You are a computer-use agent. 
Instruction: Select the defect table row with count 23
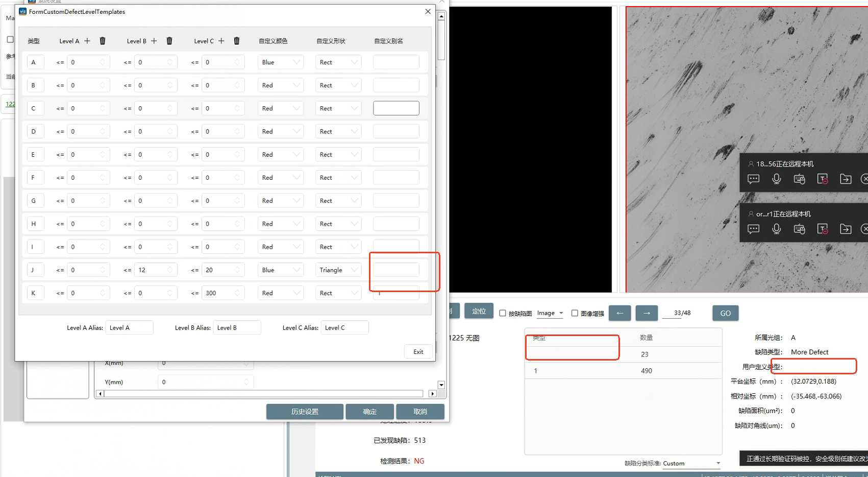click(623, 354)
